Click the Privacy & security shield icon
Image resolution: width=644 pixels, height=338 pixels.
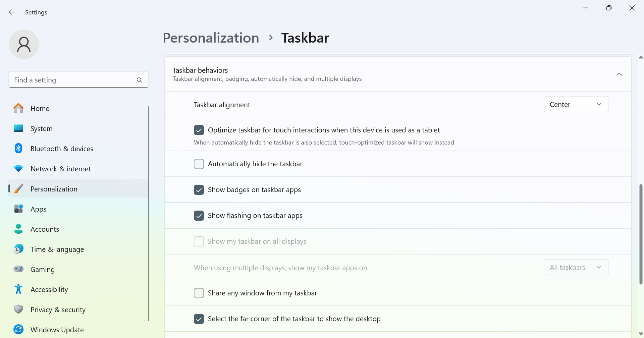tap(18, 309)
